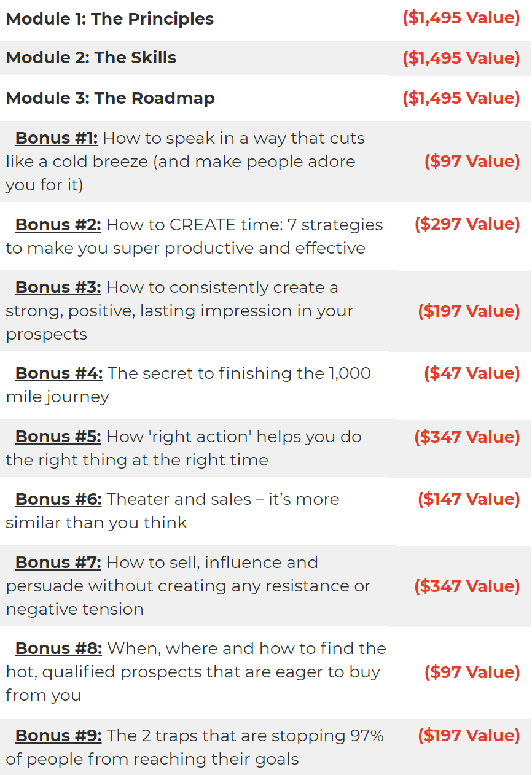Screen dimensions: 532x775
Task: Click the underlined Bonus #1 label
Action: tap(56, 138)
